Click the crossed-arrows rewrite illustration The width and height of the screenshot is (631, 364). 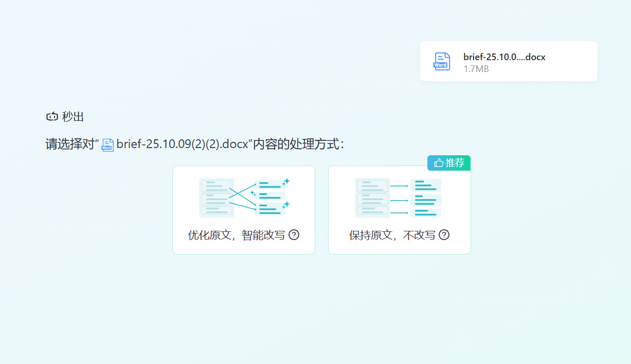(244, 197)
